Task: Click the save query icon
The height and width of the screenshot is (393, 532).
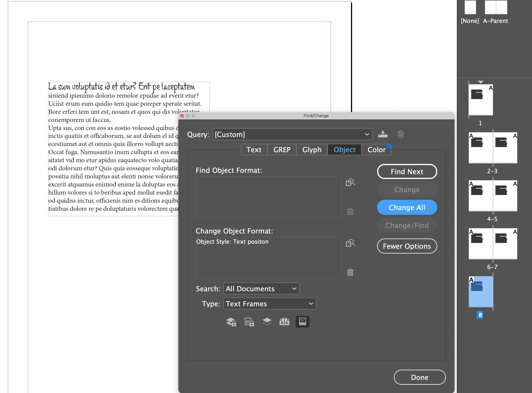Action: pyautogui.click(x=383, y=134)
